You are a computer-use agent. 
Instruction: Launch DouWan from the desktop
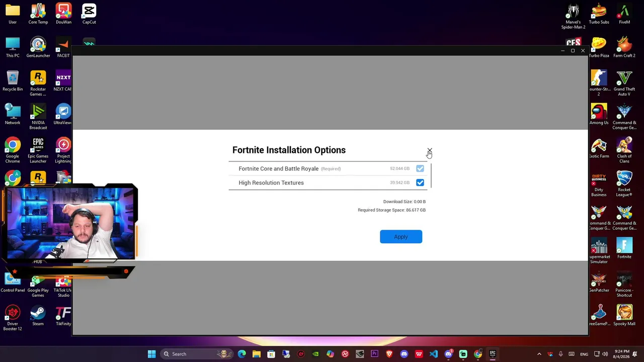63,14
